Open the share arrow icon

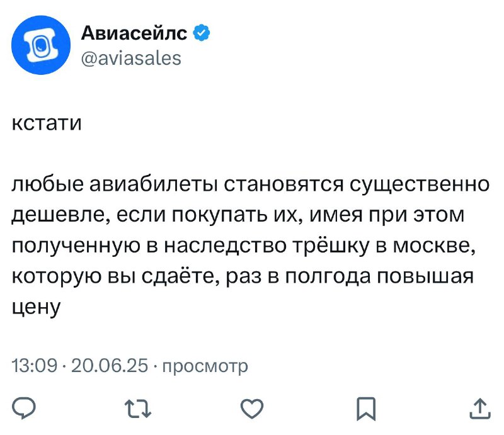(x=480, y=409)
